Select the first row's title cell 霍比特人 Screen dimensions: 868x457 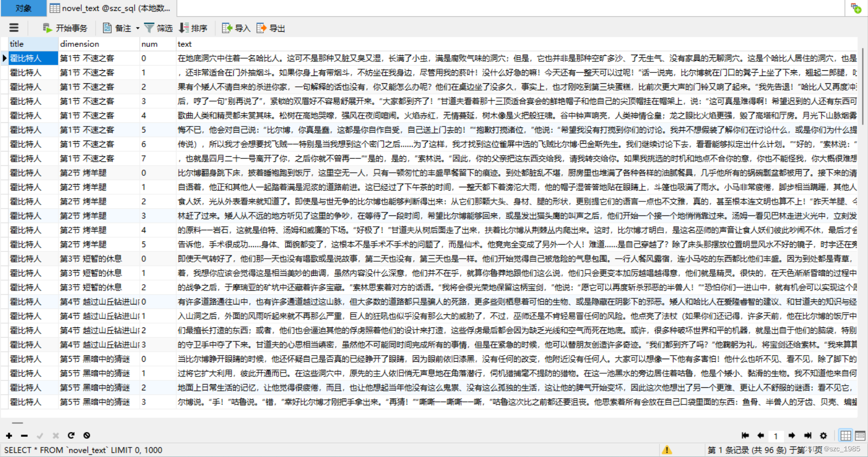[x=33, y=58]
